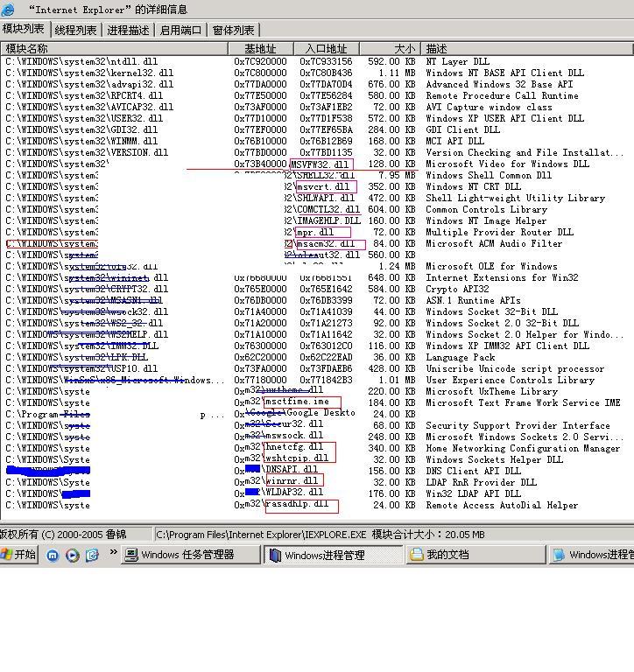The image size is (634, 672).
Task: Click DNSAPI.dll entry
Action: point(292,469)
